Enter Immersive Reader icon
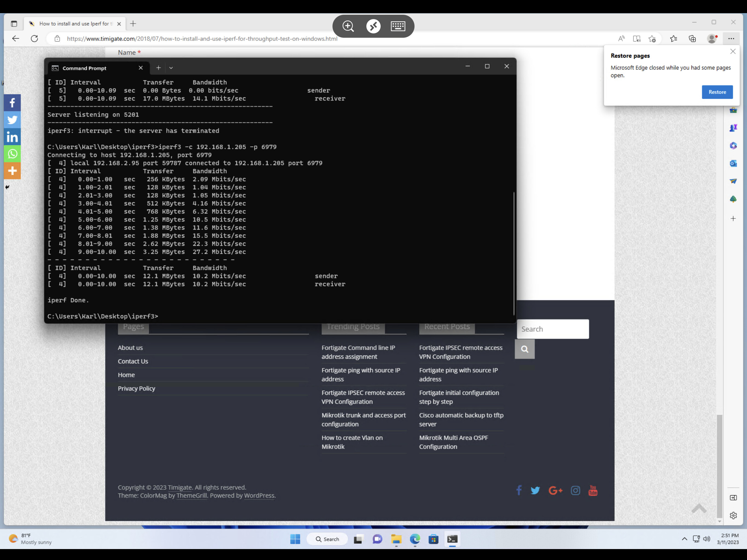Viewport: 747px width, 560px height. 637,39
